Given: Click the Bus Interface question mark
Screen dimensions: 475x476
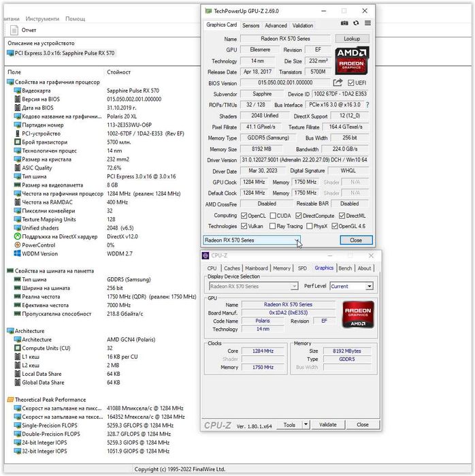Looking at the screenshot, I should (367, 105).
